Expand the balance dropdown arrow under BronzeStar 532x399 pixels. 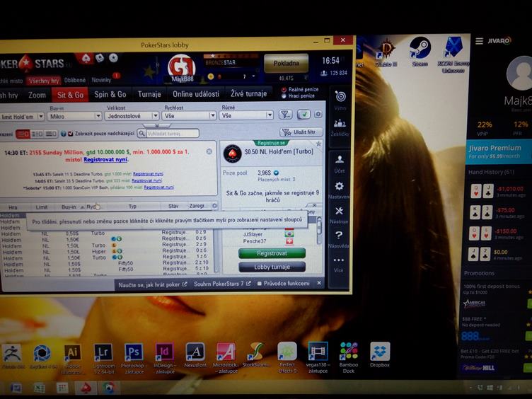(x=253, y=76)
